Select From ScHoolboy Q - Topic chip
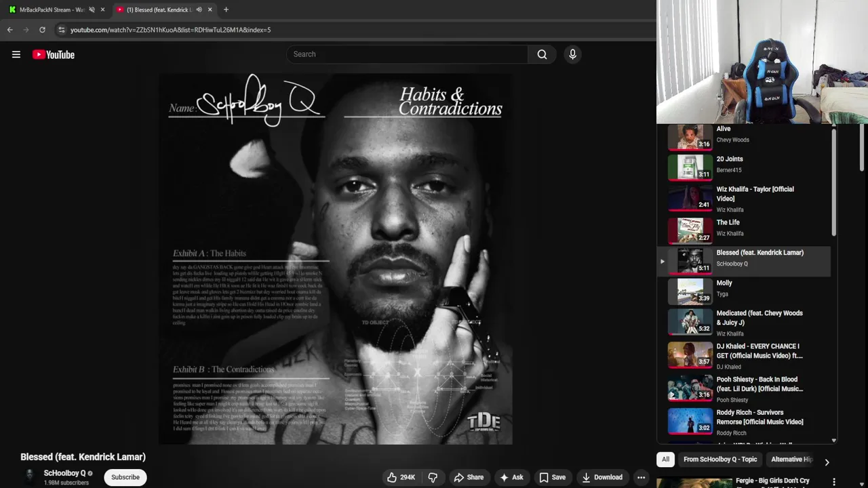Image resolution: width=868 pixels, height=488 pixels. coord(720,459)
